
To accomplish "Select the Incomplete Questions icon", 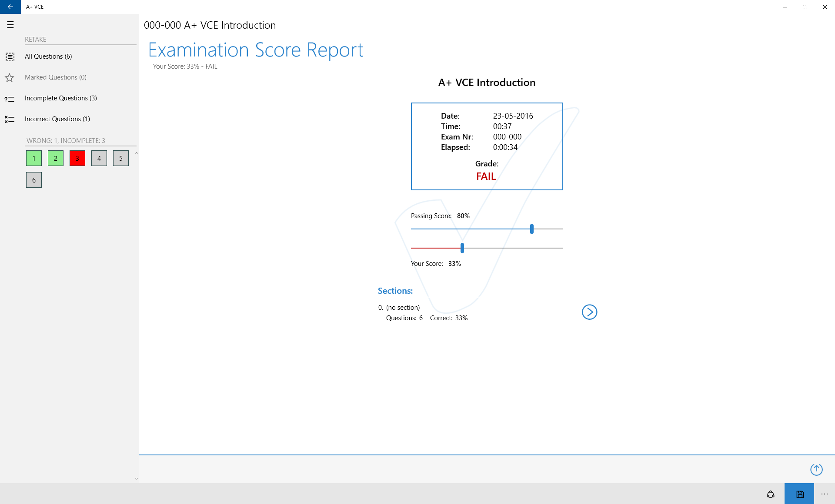I will click(9, 99).
